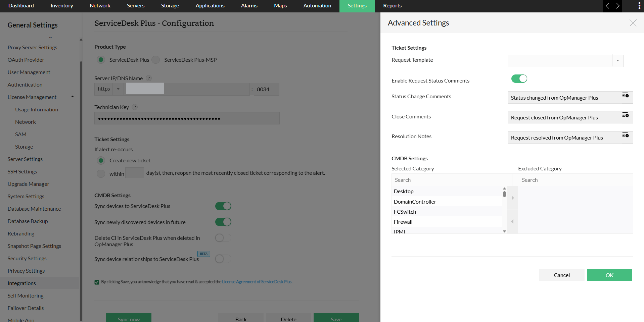Image resolution: width=644 pixels, height=322 pixels.
Task: Click the Selected Category search field
Action: pyautogui.click(x=451, y=180)
